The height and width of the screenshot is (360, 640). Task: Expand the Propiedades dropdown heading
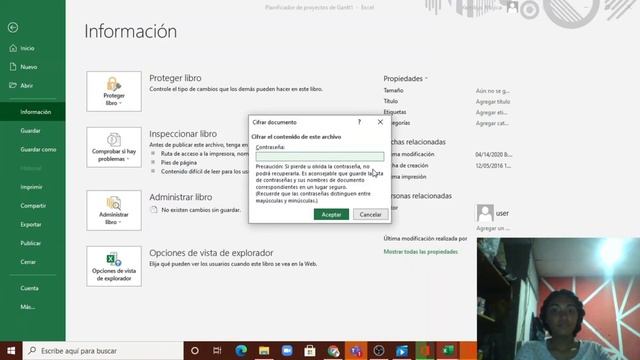click(x=405, y=78)
